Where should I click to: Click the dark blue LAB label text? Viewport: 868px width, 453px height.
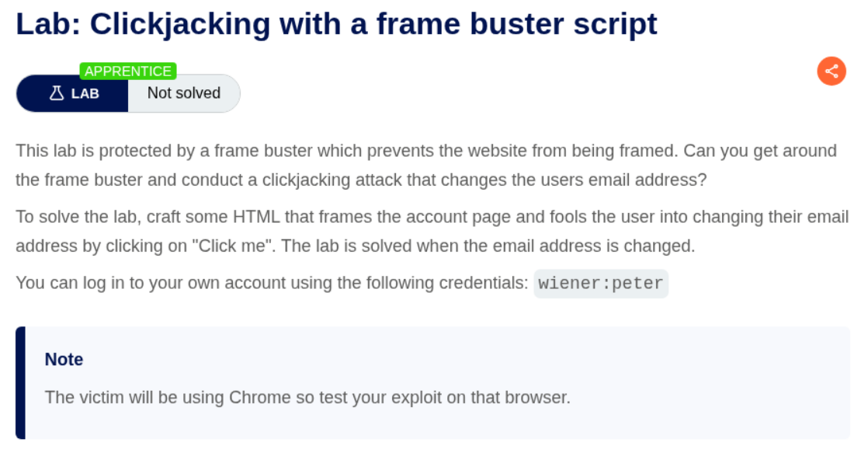coord(85,93)
